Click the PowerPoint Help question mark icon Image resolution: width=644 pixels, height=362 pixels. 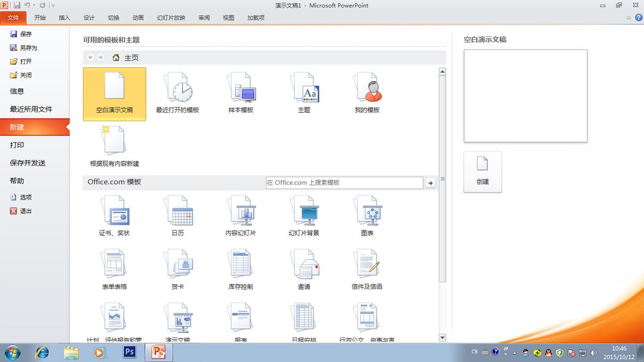(638, 18)
